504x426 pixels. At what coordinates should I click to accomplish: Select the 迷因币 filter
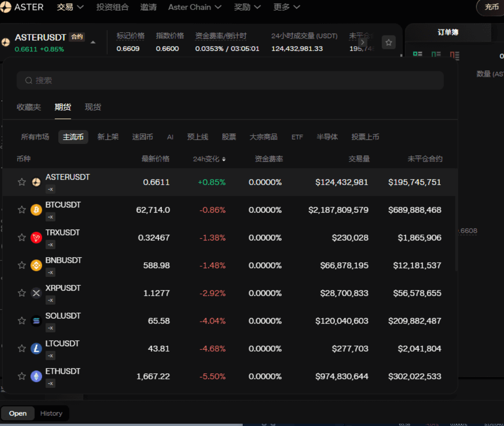(142, 137)
